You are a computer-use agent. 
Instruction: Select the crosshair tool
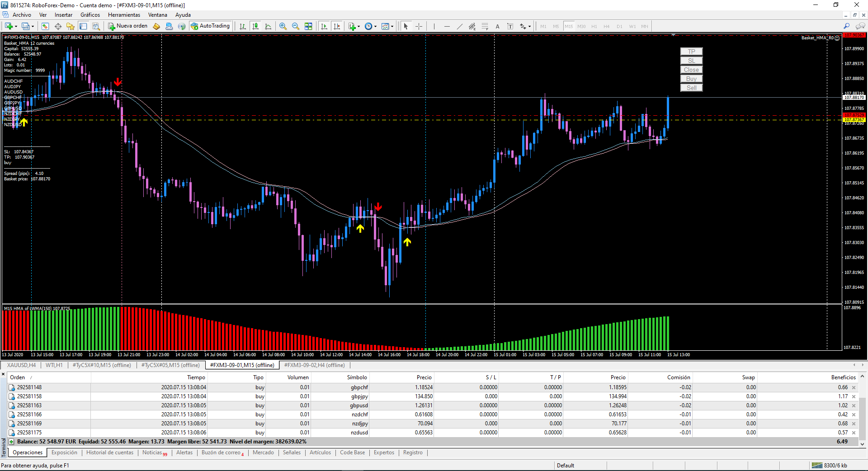tap(419, 26)
